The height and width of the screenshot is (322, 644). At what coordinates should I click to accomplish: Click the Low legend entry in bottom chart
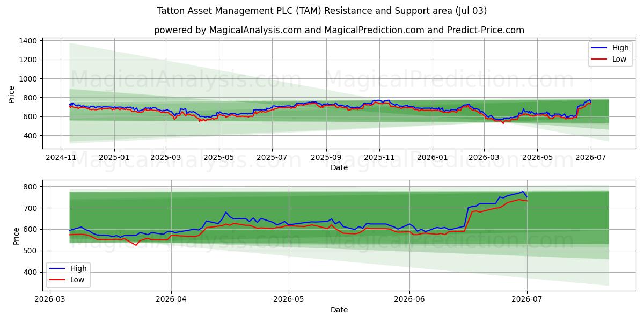pyautogui.click(x=67, y=280)
